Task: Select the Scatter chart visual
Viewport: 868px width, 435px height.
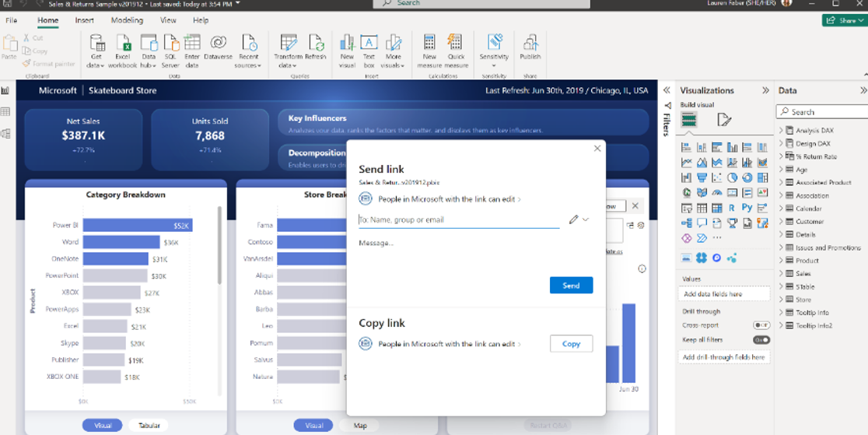Action: click(717, 178)
